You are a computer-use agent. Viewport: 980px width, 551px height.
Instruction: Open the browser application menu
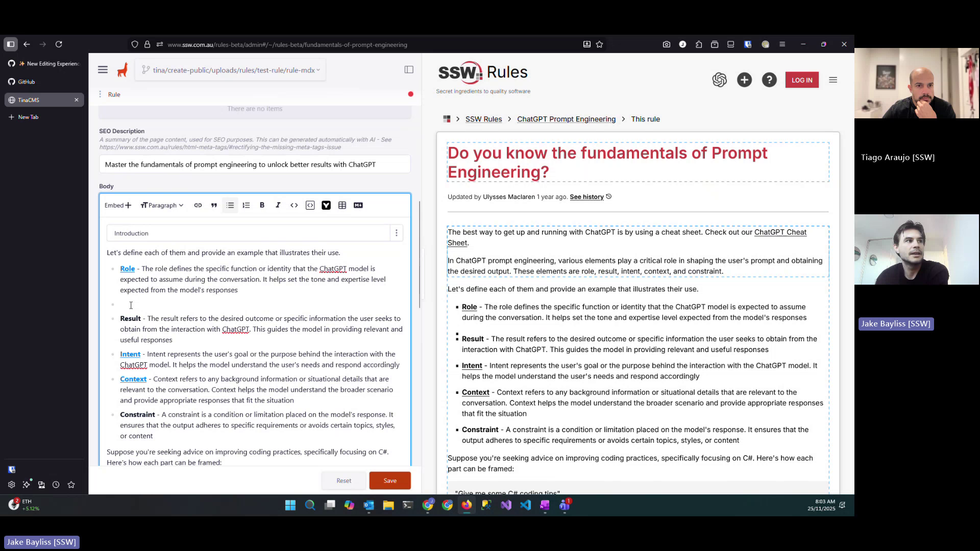click(x=782, y=44)
